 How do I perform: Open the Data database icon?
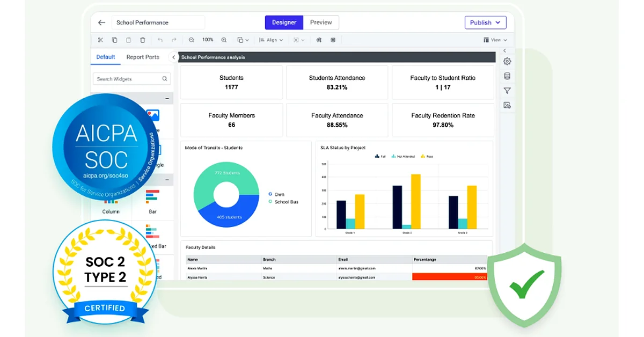point(507,76)
